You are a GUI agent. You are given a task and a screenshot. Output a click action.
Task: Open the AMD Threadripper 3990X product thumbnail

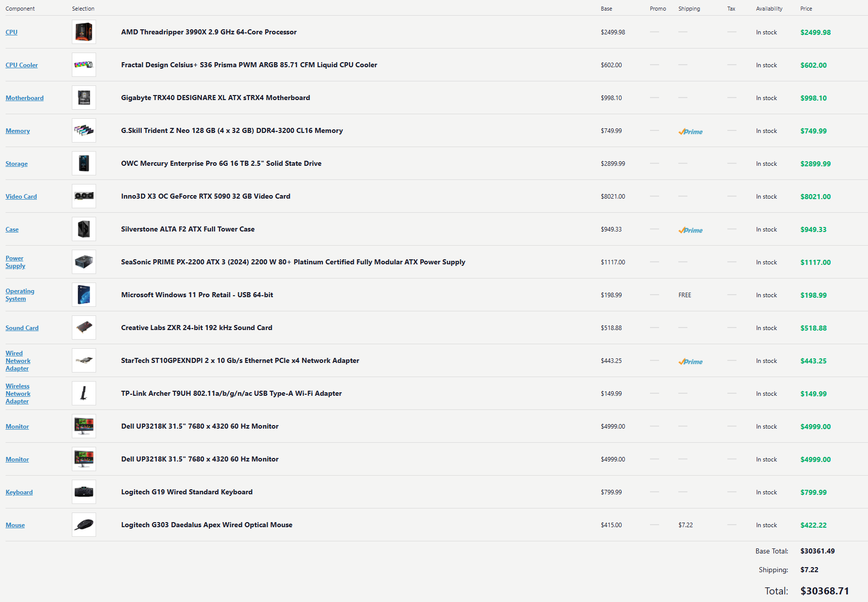tap(84, 32)
